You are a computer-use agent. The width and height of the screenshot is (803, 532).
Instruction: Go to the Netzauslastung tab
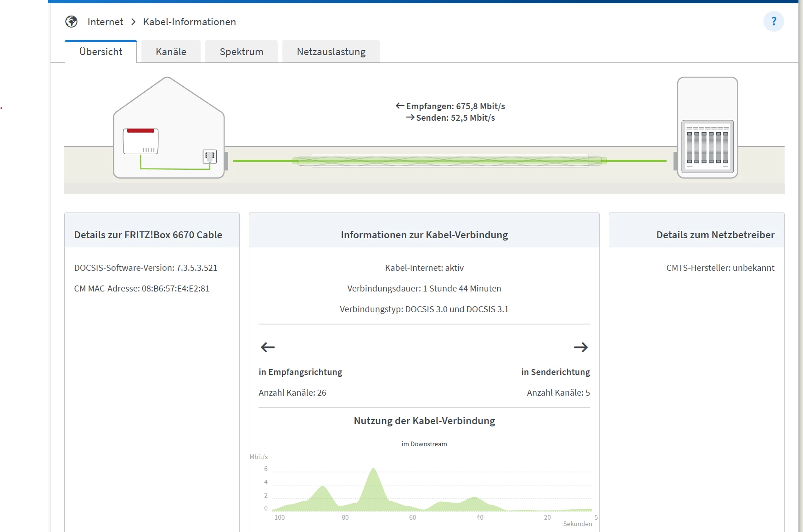pyautogui.click(x=331, y=51)
